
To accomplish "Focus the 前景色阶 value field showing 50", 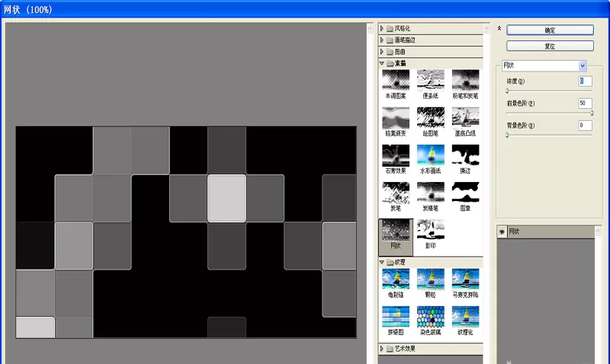I will tap(585, 104).
